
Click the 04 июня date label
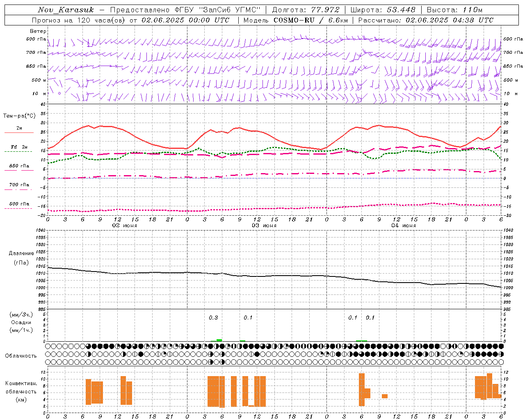[x=403, y=226]
